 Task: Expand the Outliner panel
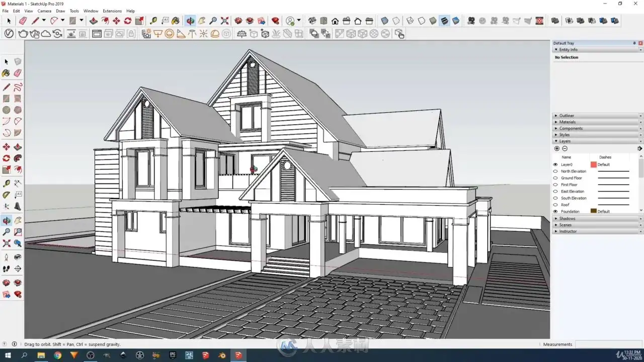coord(556,116)
